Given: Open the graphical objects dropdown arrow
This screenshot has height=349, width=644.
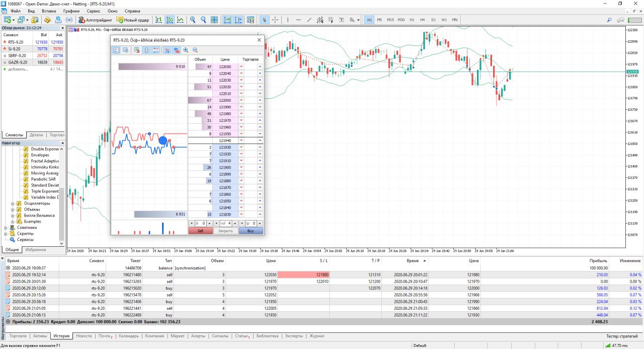Looking at the screenshot, I should point(358,20).
